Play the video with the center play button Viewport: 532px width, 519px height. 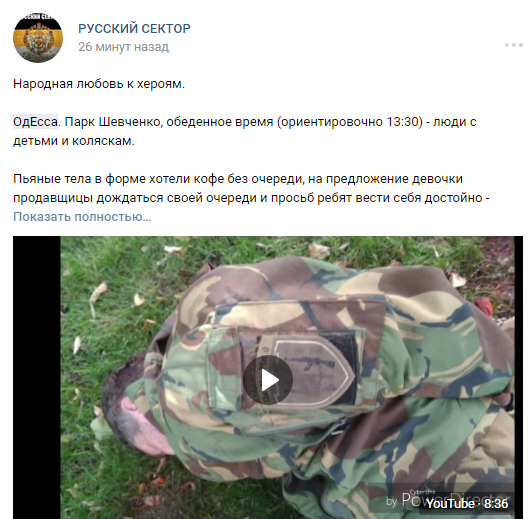268,380
